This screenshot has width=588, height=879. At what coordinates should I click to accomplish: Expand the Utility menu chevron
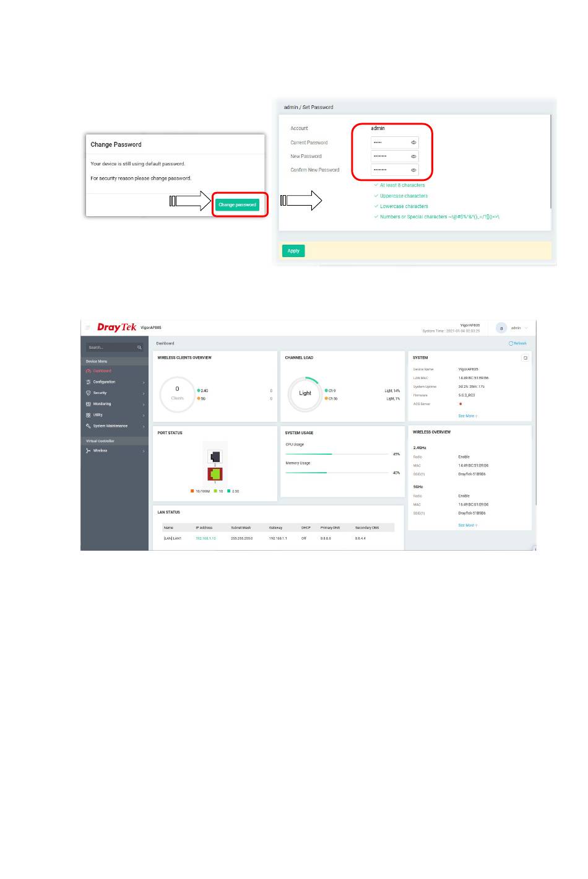pyautogui.click(x=144, y=416)
